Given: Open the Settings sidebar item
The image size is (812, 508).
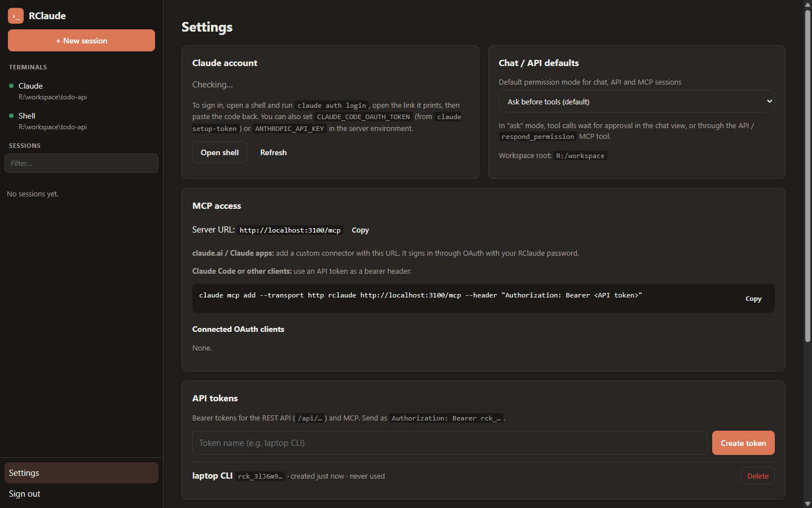Looking at the screenshot, I should [x=81, y=473].
